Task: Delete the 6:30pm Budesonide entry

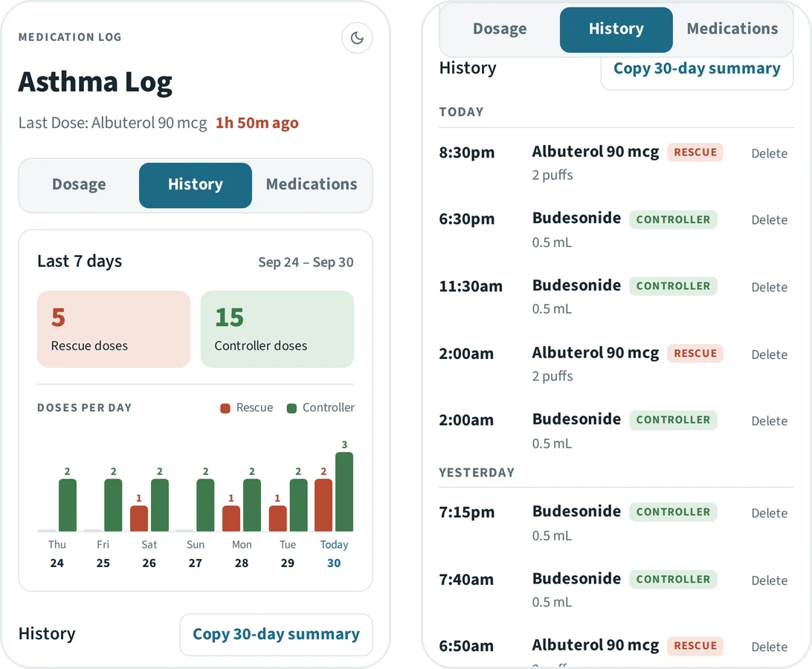Action: 769,219
